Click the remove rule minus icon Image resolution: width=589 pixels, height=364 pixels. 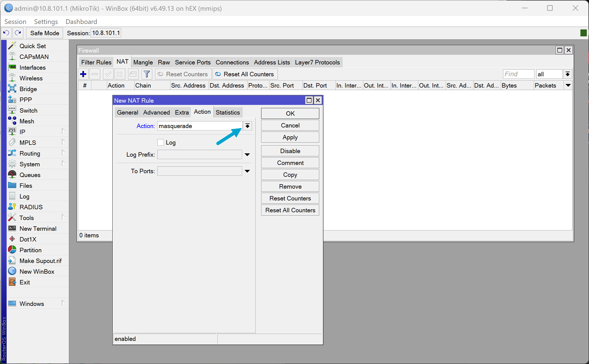click(94, 74)
